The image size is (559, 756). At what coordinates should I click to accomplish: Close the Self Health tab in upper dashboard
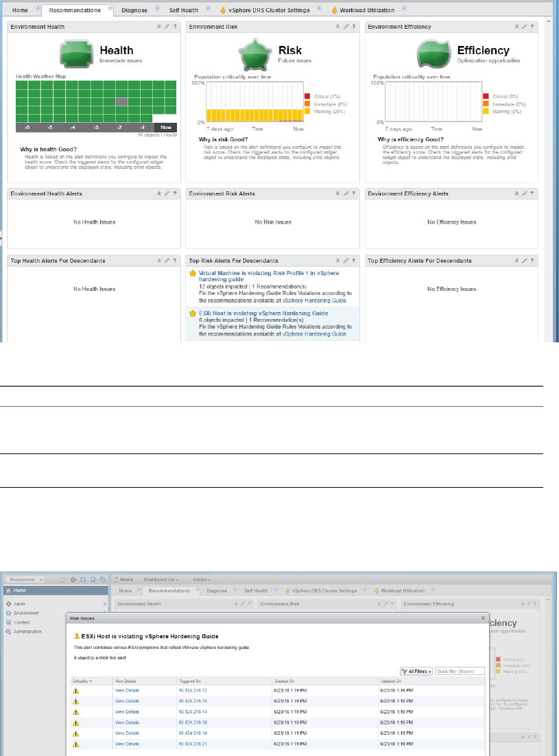(209, 8)
